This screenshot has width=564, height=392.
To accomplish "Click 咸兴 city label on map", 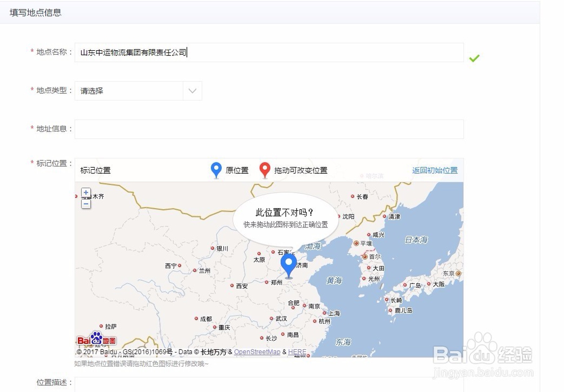I will 378,235.
